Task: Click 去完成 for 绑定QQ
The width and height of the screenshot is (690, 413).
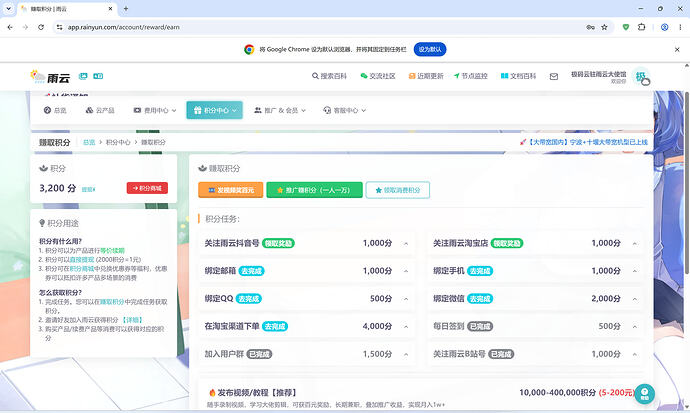Action: click(x=249, y=299)
